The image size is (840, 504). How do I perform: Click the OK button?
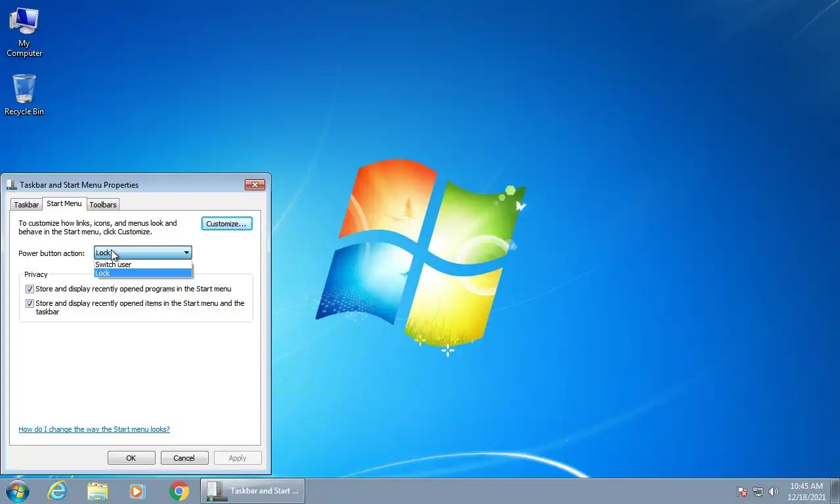(131, 458)
